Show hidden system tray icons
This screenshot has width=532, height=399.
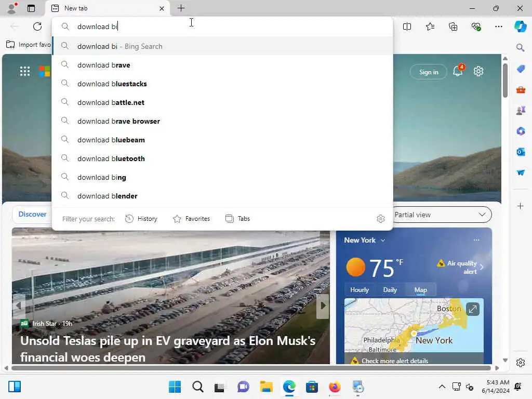coord(442,387)
